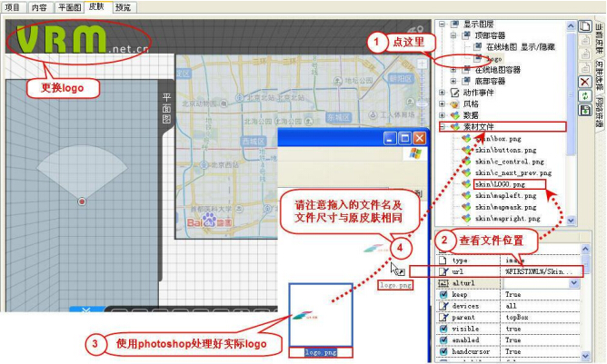Select skin\box.png in file list
This screenshot has height=364, width=607.
(499, 139)
